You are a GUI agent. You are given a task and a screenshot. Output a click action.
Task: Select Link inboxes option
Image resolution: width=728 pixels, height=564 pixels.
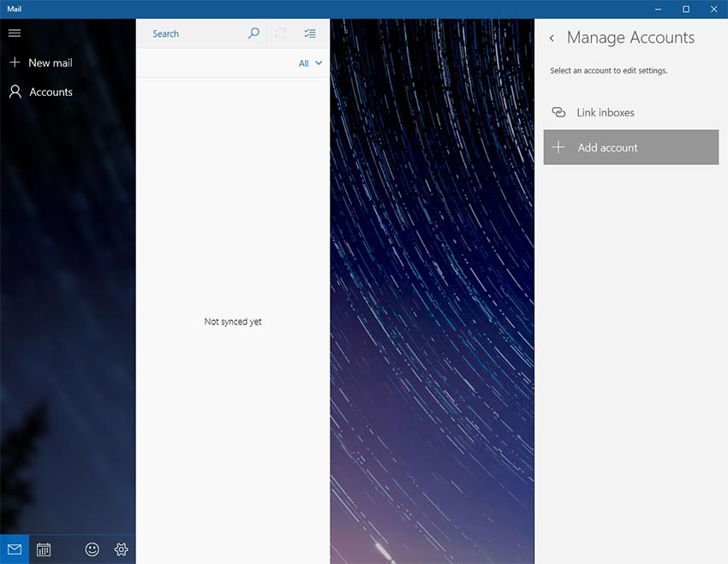click(x=631, y=112)
